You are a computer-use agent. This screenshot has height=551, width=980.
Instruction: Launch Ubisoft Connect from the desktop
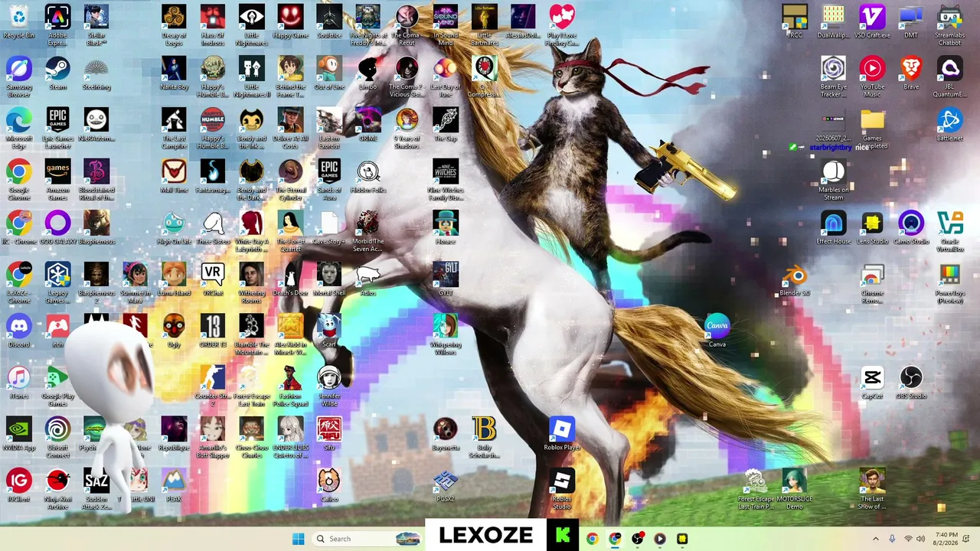(57, 438)
